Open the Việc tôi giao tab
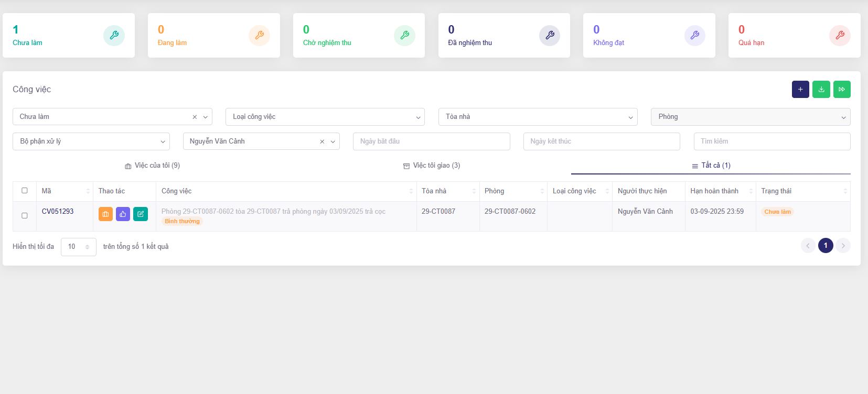The width and height of the screenshot is (868, 394). [432, 166]
